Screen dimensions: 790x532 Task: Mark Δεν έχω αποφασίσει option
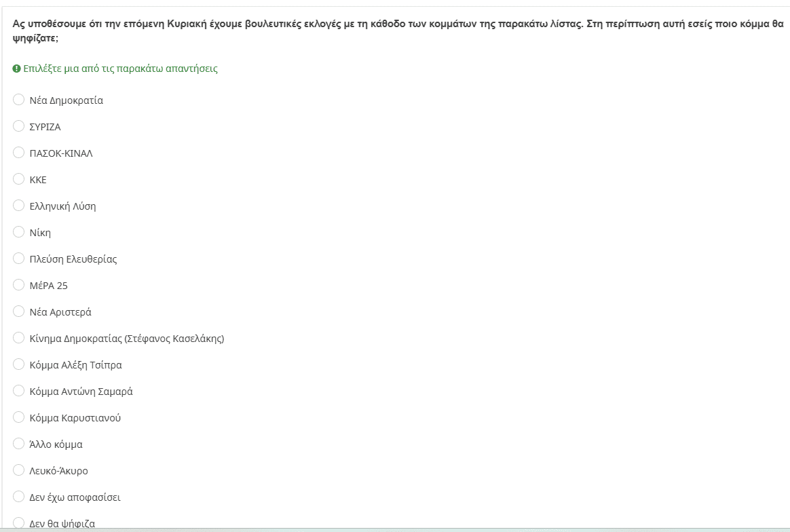tap(19, 497)
